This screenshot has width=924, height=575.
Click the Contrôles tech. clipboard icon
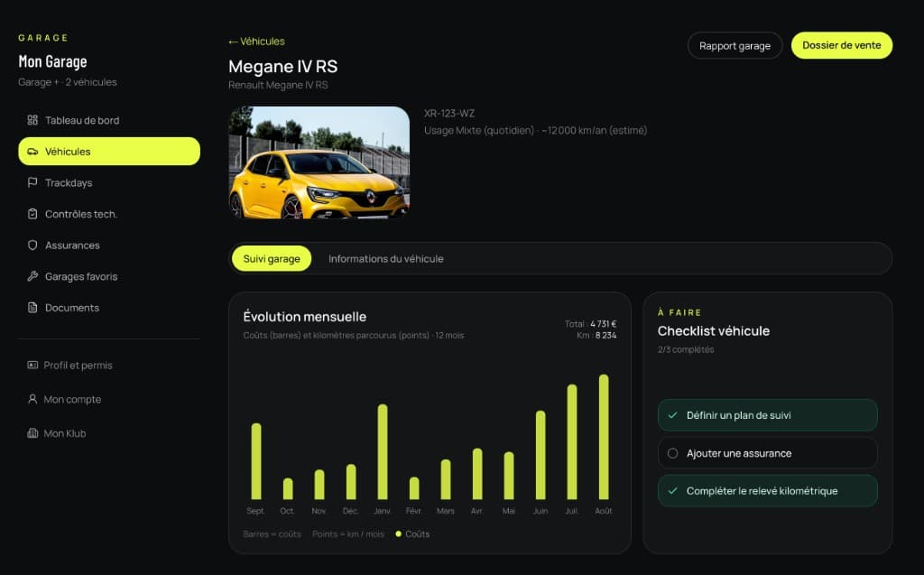click(x=32, y=214)
